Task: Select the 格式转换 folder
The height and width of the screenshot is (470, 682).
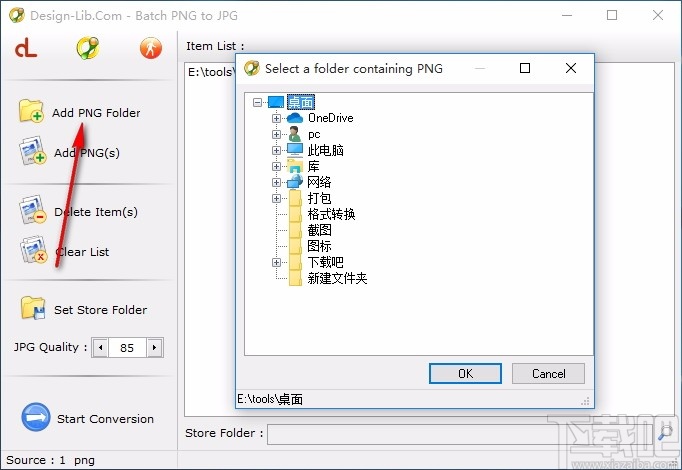Action: point(331,214)
